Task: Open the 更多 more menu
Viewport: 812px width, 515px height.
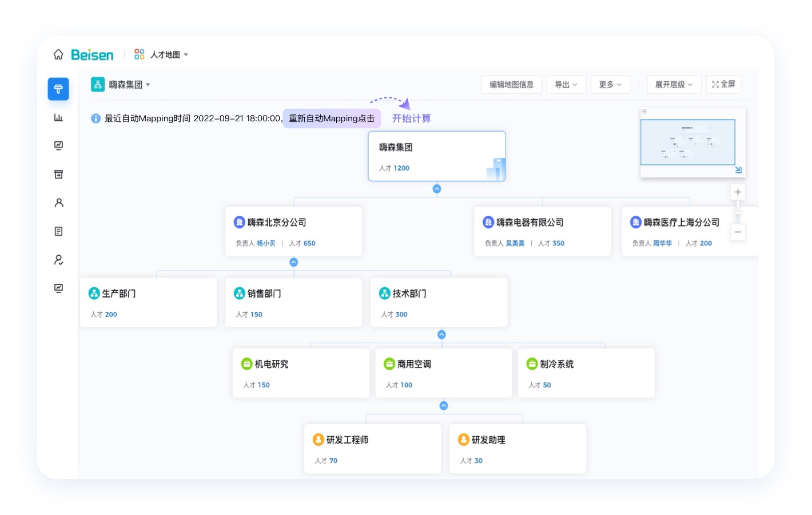Action: 610,85
